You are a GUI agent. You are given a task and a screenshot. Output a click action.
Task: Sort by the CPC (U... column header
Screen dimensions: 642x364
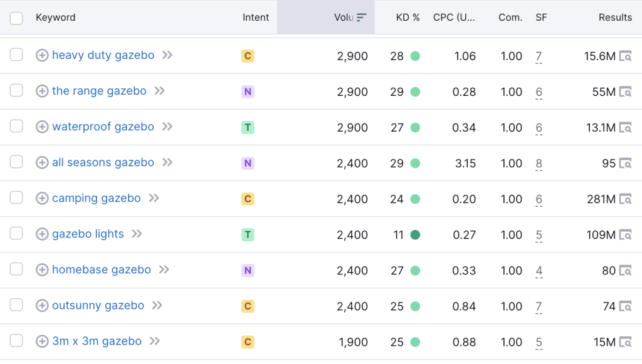point(454,18)
